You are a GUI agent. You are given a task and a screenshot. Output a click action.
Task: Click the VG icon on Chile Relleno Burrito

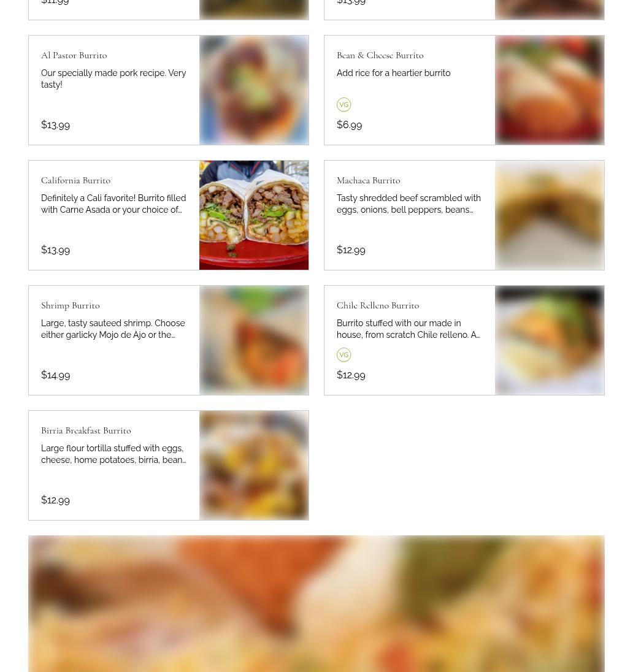343,355
